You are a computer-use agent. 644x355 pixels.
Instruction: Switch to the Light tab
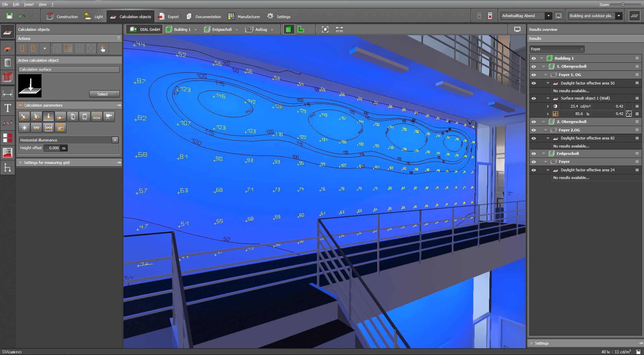94,16
